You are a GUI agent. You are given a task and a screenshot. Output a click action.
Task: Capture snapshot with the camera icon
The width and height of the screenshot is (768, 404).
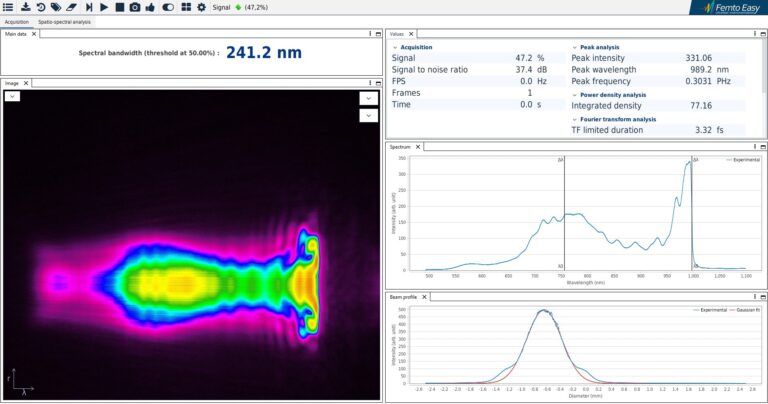click(135, 7)
